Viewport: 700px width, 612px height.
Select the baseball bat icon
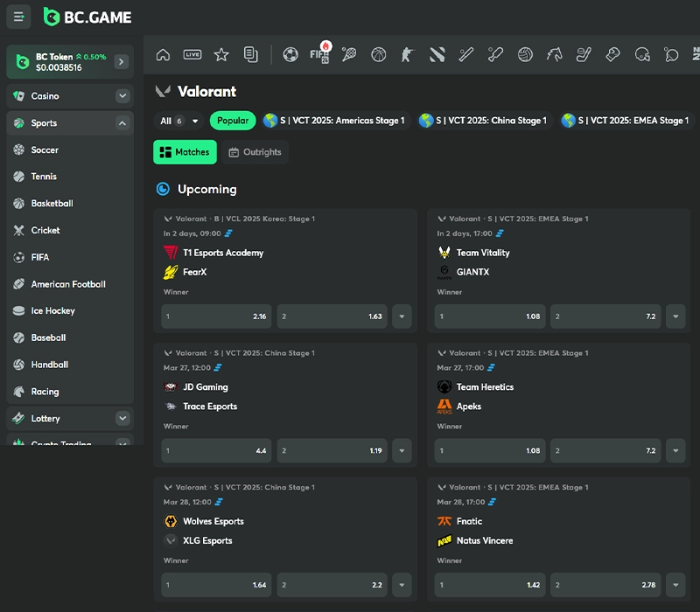466,55
